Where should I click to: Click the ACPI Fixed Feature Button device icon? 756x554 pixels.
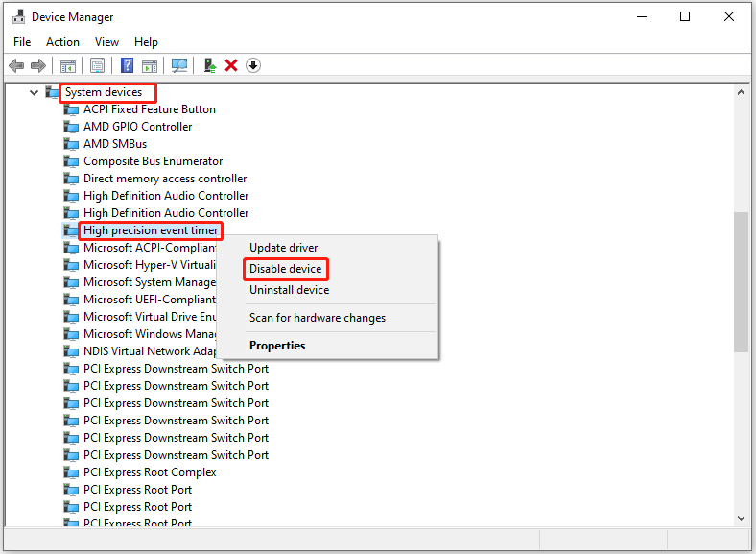click(71, 109)
